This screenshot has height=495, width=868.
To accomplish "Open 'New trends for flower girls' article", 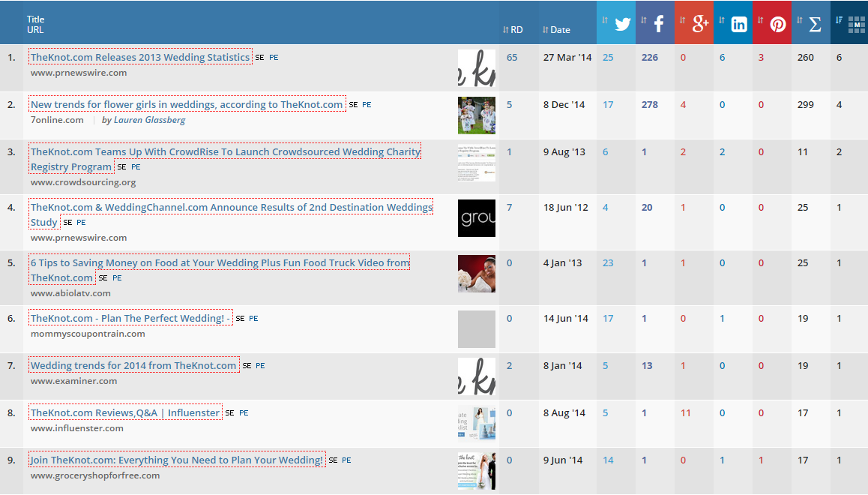I will [x=187, y=104].
